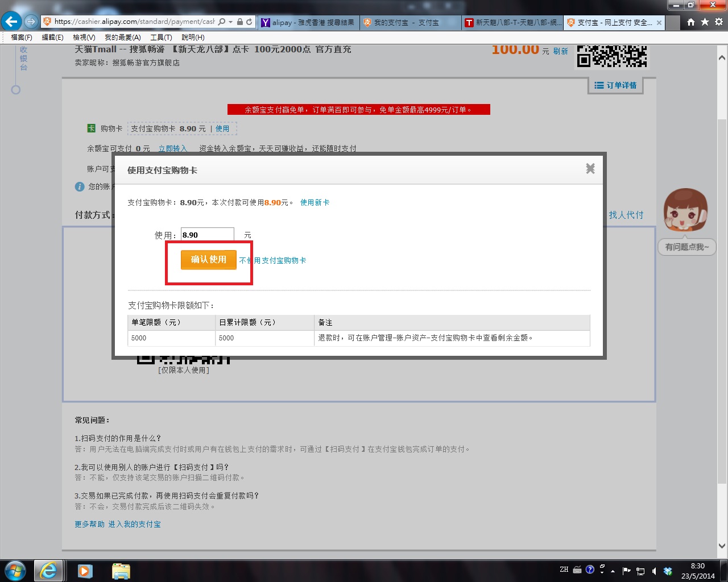Click the 使用 link beside 支付宝购物卡 8.90 元
728x582 pixels.
pyautogui.click(x=222, y=128)
